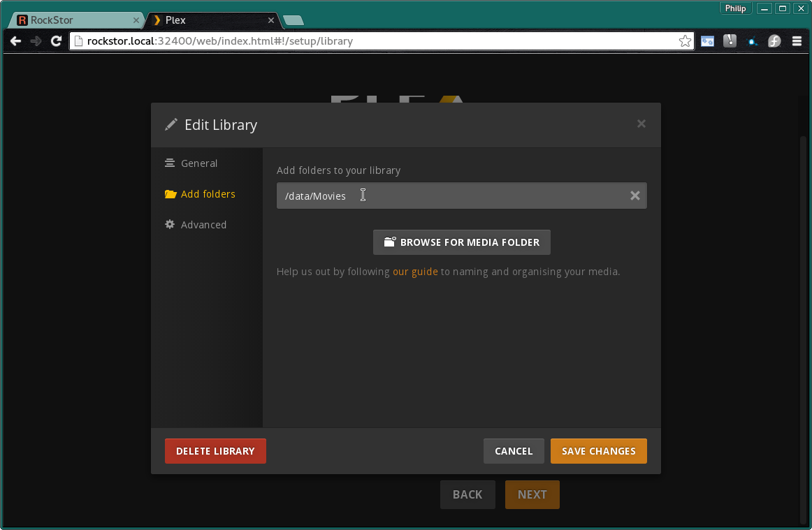Click the browser back arrow
The width and height of the screenshot is (812, 530).
pyautogui.click(x=15, y=41)
